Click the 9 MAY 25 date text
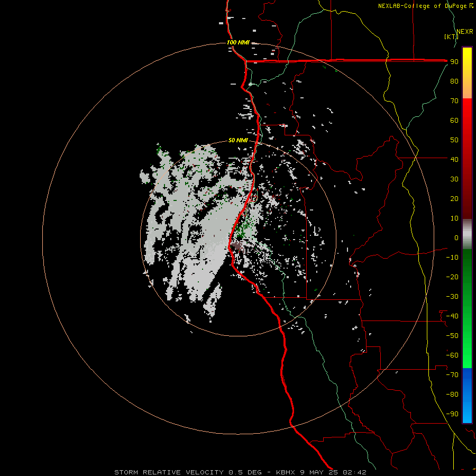This screenshot has height=476, width=476. pos(319,472)
